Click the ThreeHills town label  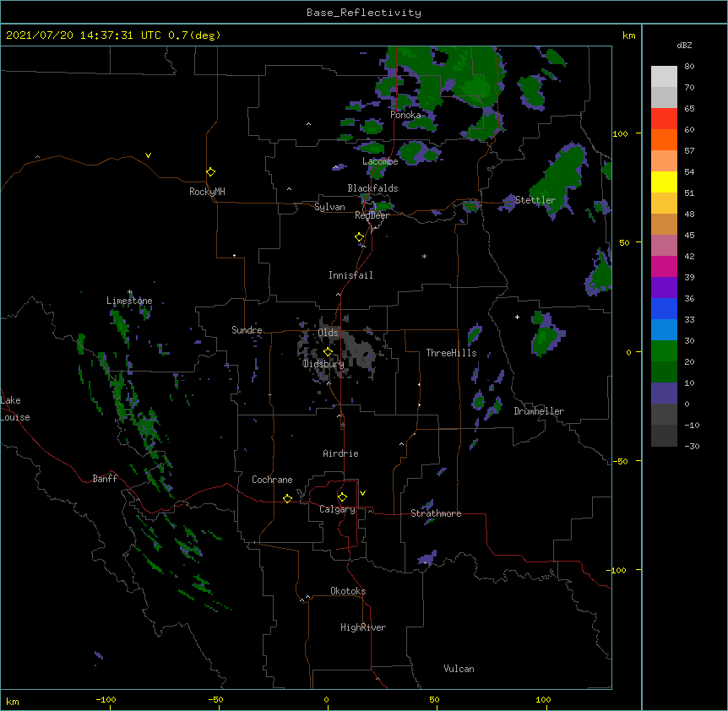click(451, 353)
